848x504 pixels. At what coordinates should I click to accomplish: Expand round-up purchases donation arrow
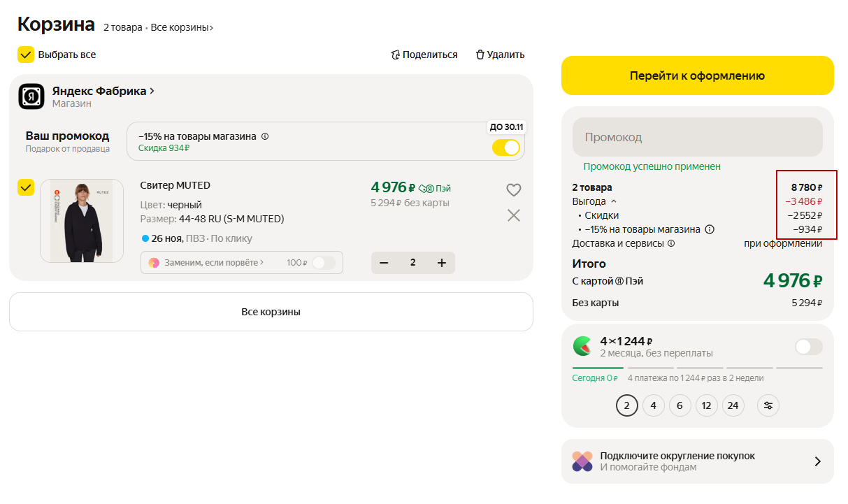point(818,461)
